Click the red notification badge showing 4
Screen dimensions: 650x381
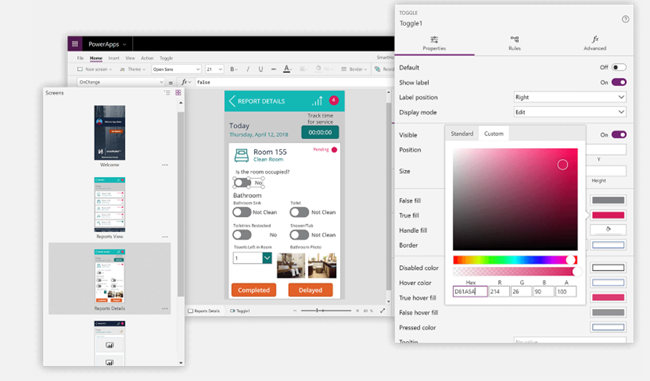[334, 100]
